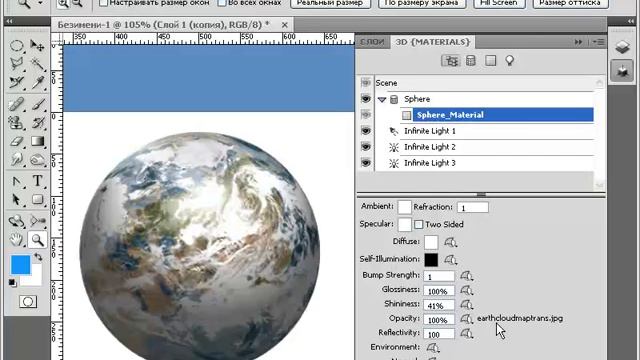Select the Rectangle shape tool
The image size is (640, 360).
pos(38,200)
